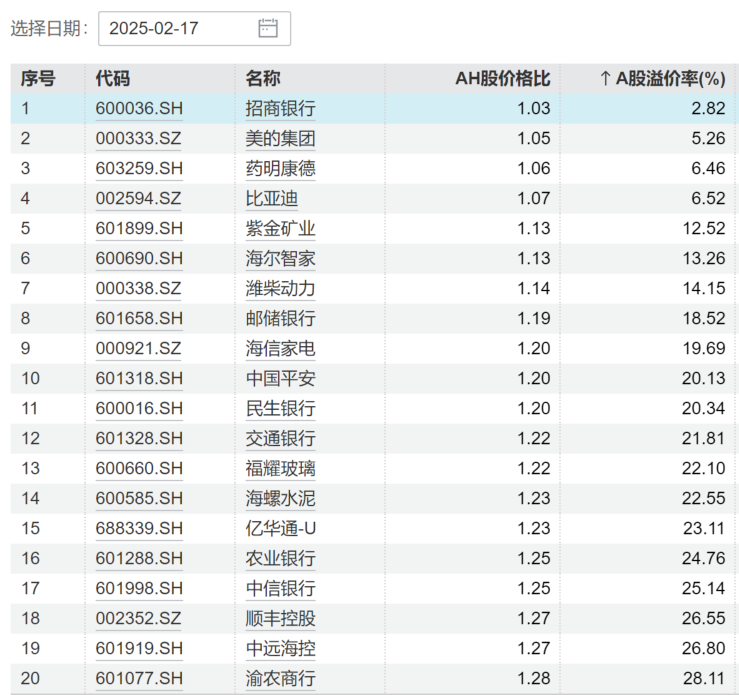
Task: Open the 渝农商行 link
Action: coord(280,679)
